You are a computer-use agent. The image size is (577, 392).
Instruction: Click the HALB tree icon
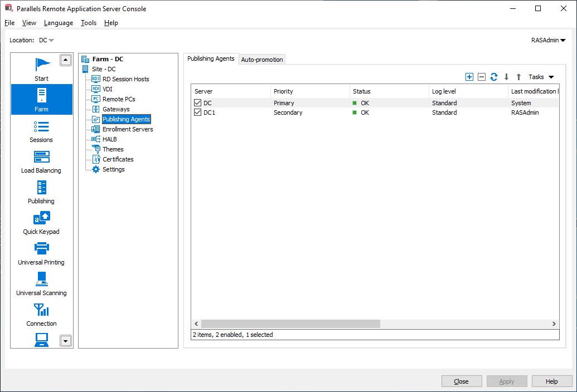click(x=96, y=139)
